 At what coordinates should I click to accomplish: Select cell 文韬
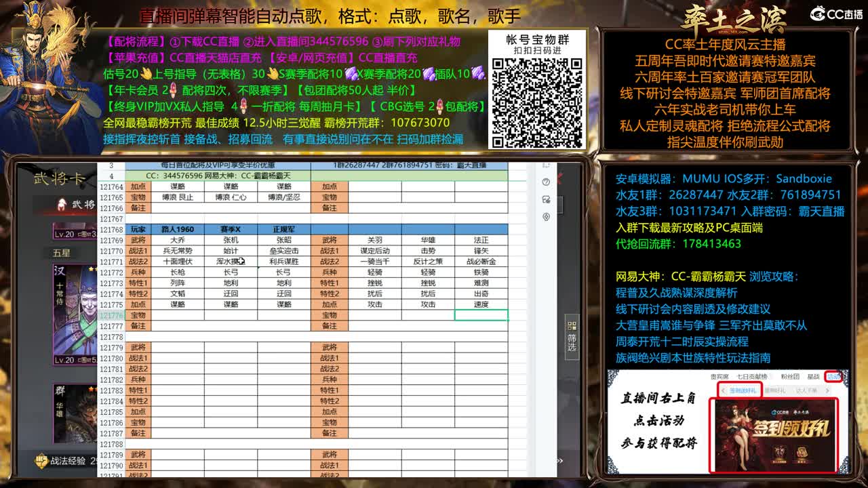pyautogui.click(x=178, y=294)
